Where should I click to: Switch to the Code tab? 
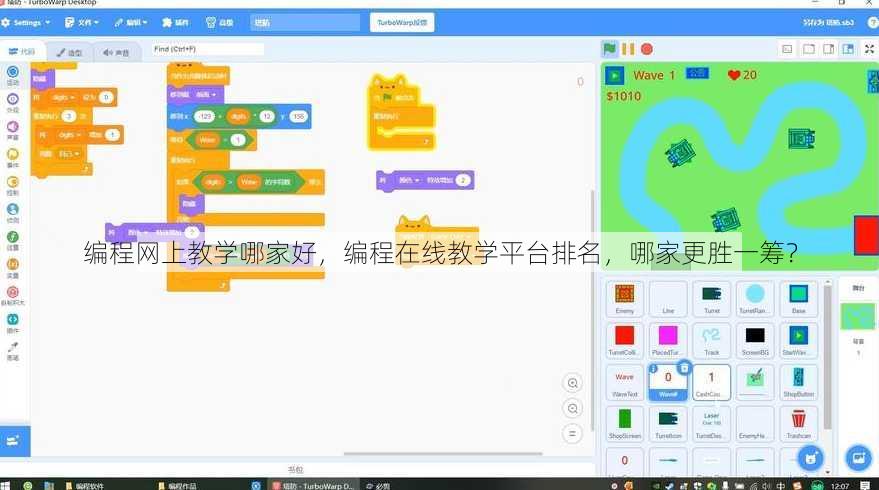coord(22,52)
